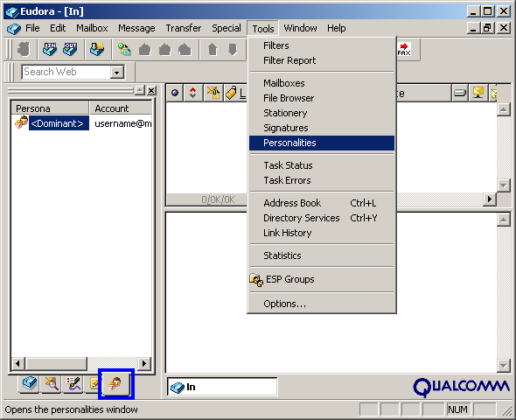Viewport: 516px width, 420px height.
Task: Choose Signatures in the Tools menu
Action: tap(322, 128)
